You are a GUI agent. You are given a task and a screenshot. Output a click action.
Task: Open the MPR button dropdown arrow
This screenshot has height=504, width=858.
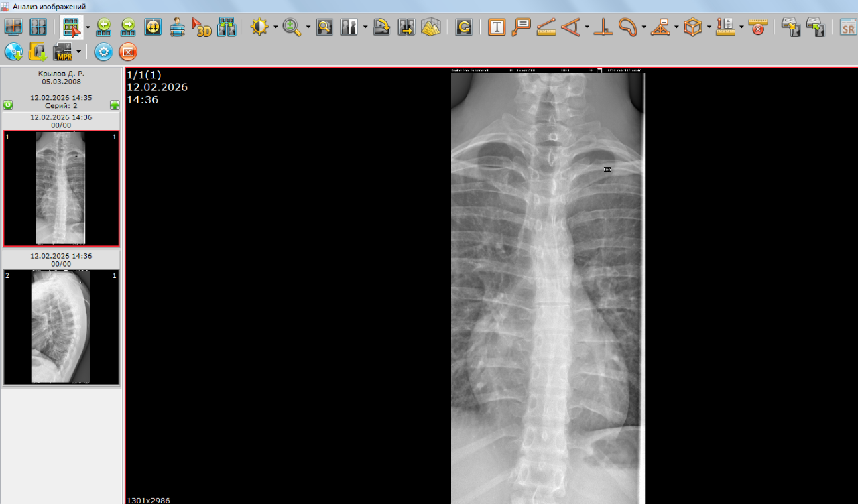pyautogui.click(x=79, y=52)
